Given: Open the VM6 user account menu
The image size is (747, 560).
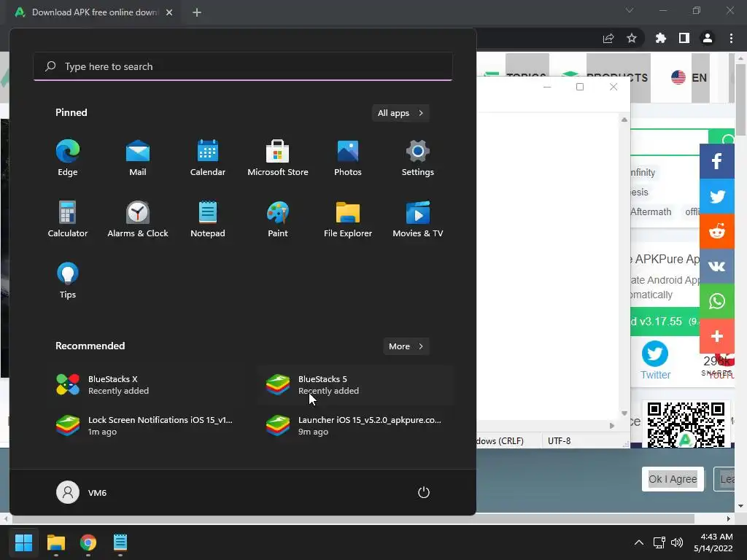Looking at the screenshot, I should click(82, 492).
